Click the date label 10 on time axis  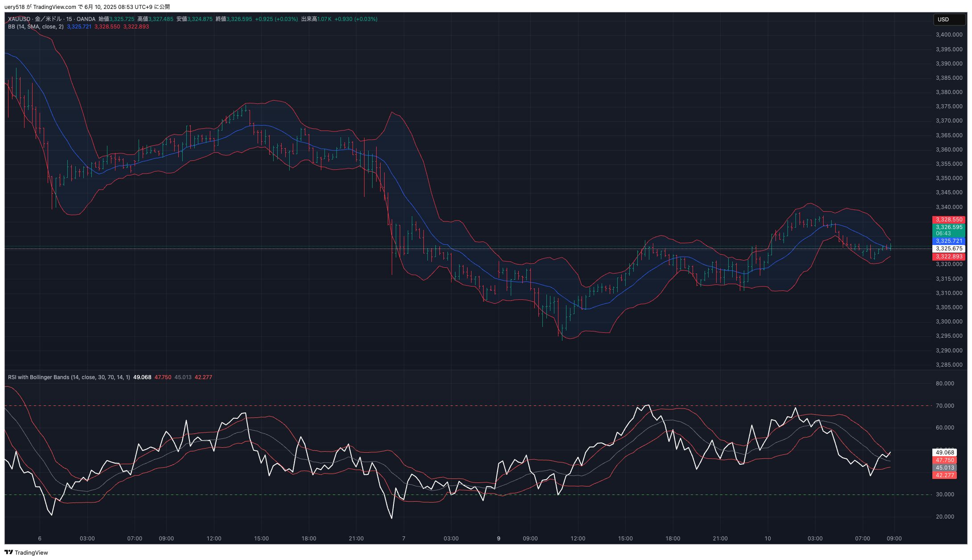(x=767, y=539)
